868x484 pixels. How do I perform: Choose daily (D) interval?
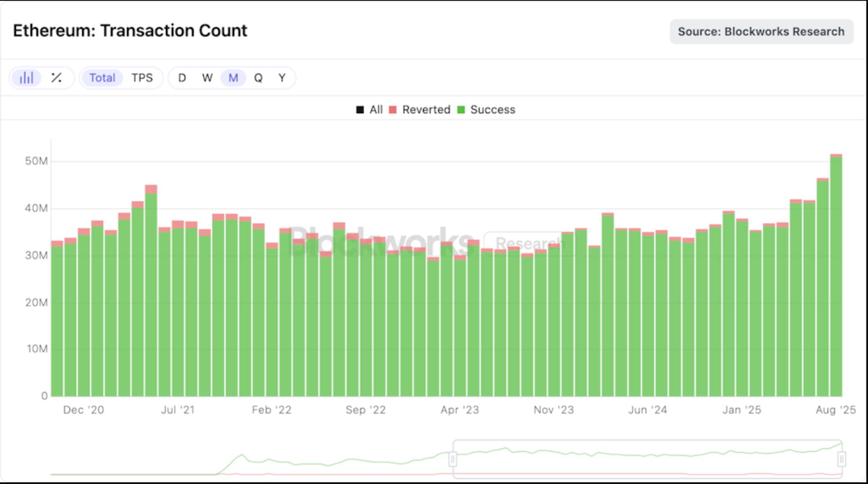click(182, 78)
